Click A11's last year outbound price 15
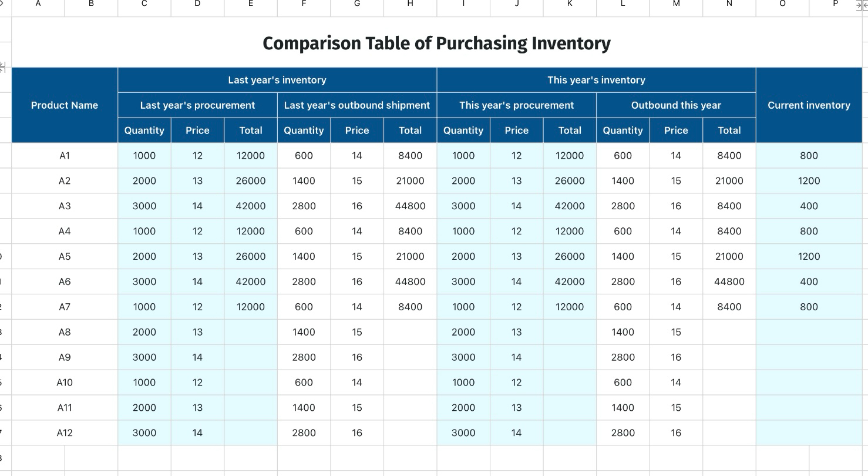This screenshot has width=868, height=476. pos(357,408)
